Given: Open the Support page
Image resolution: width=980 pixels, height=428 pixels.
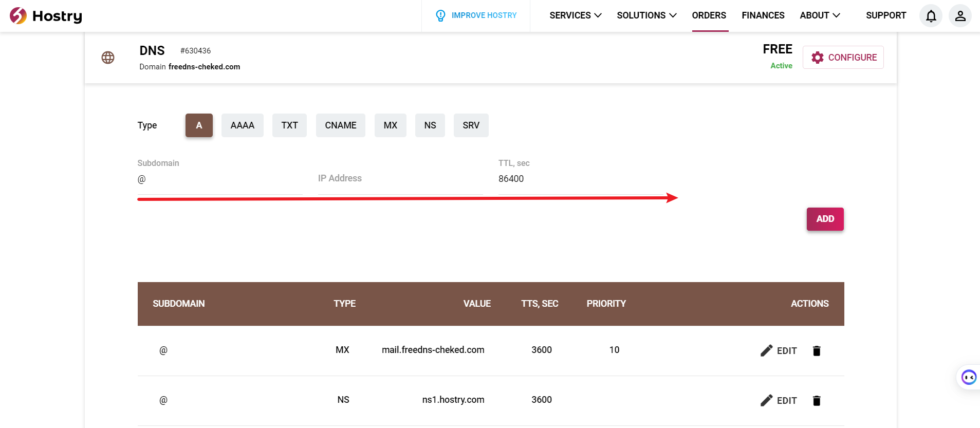Looking at the screenshot, I should tap(886, 15).
